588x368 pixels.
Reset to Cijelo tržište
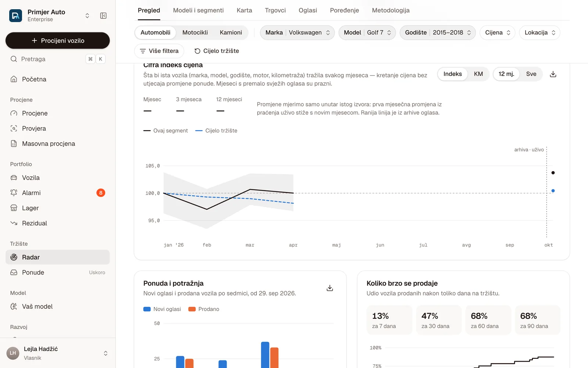pos(217,51)
